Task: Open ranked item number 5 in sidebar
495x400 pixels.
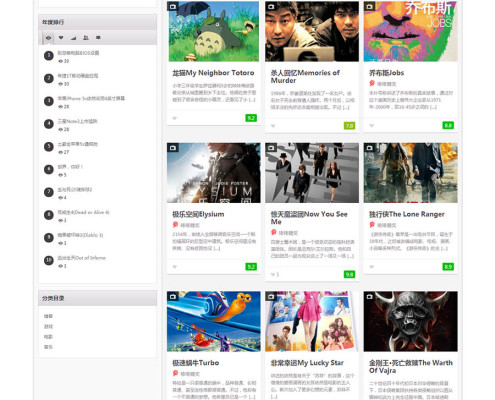Action: (x=78, y=144)
